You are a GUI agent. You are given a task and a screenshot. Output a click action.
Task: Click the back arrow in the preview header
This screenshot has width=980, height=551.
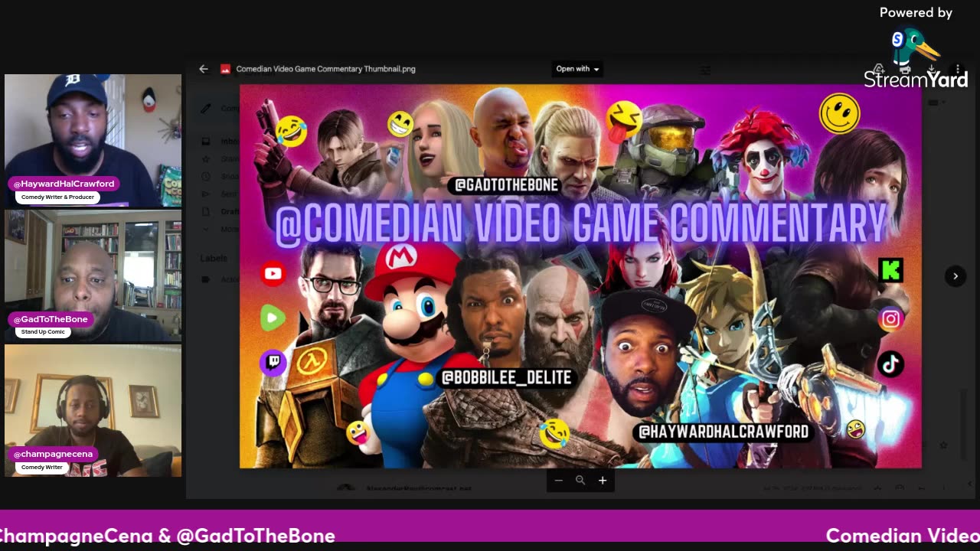click(x=204, y=69)
